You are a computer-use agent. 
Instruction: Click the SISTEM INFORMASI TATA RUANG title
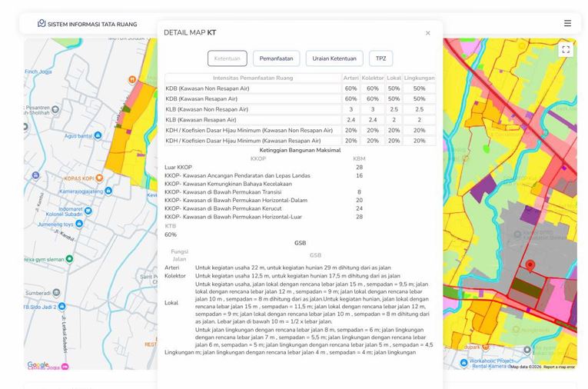tap(92, 24)
